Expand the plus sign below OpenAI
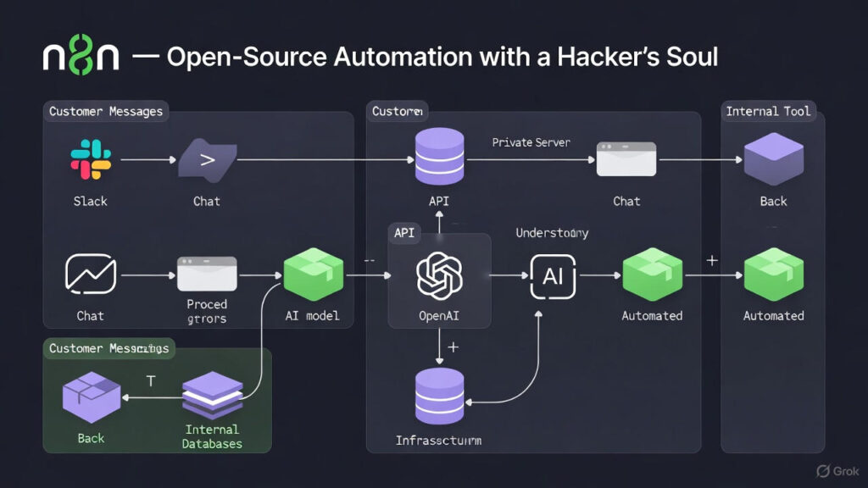The height and width of the screenshot is (488, 868). coord(453,347)
